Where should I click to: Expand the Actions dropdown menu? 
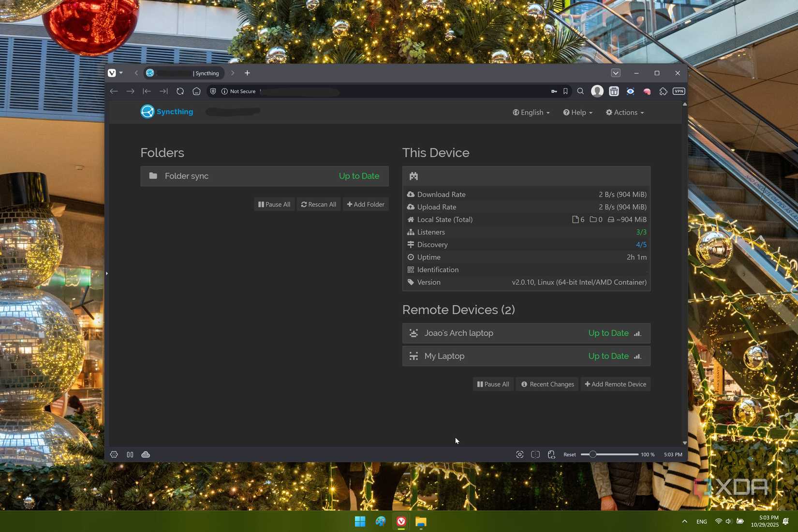point(624,113)
